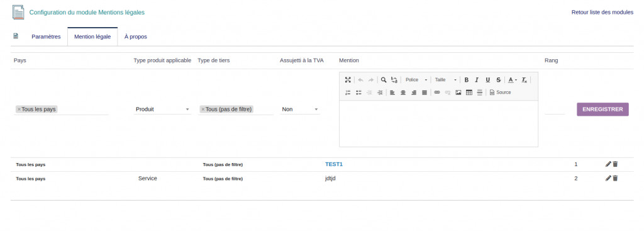Toggle strikethrough formatting
Image resolution: width=644 pixels, height=231 pixels.
click(x=498, y=80)
